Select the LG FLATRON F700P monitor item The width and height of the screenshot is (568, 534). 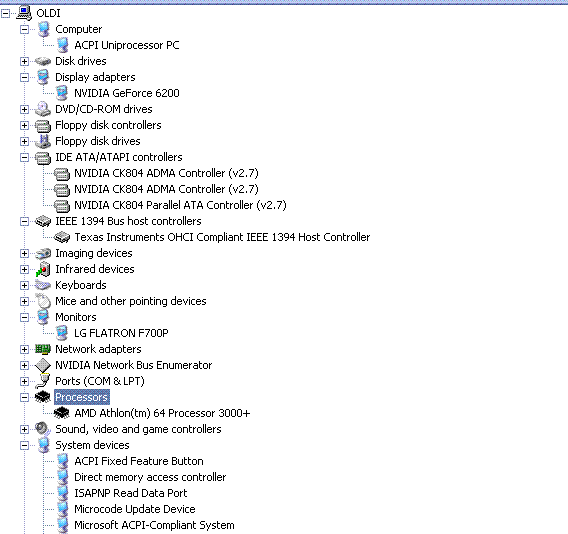121,333
